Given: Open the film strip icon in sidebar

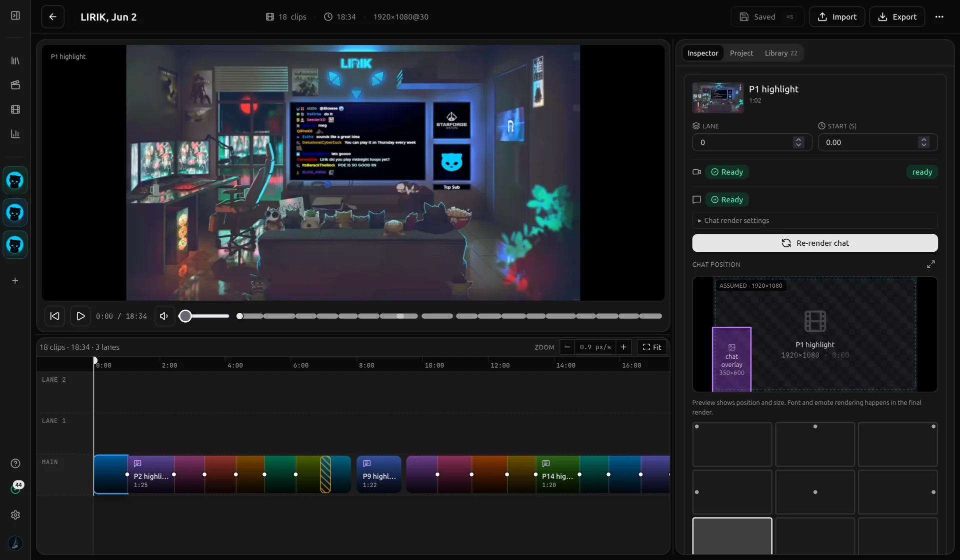Looking at the screenshot, I should click(x=15, y=109).
